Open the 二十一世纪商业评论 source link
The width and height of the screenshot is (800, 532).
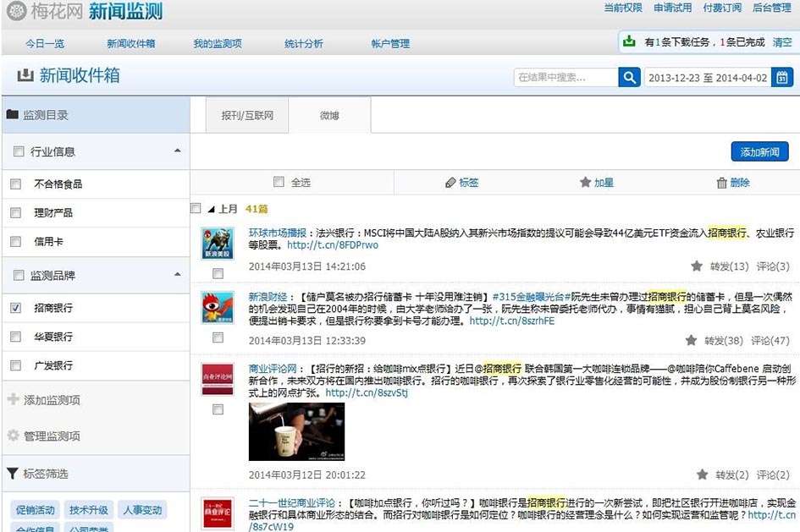pyautogui.click(x=292, y=503)
